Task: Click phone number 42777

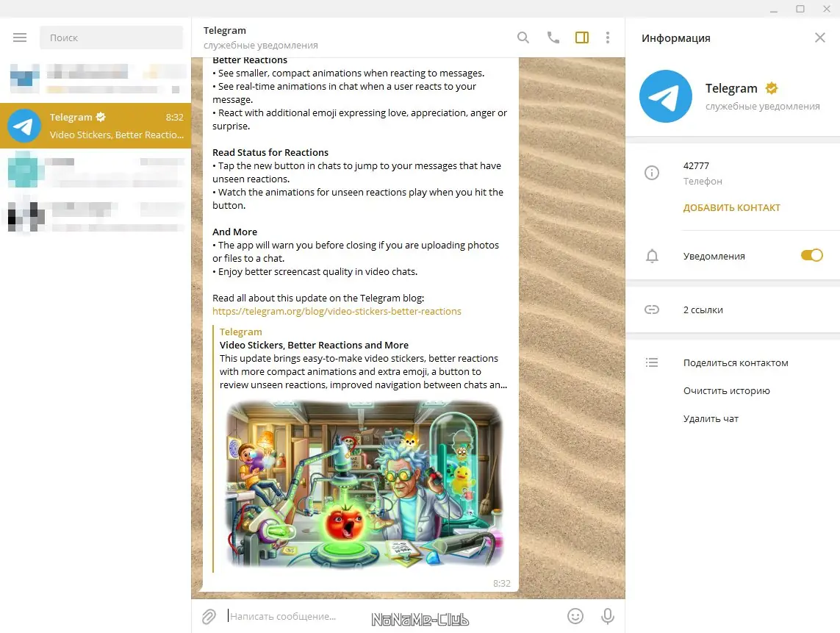Action: click(696, 165)
